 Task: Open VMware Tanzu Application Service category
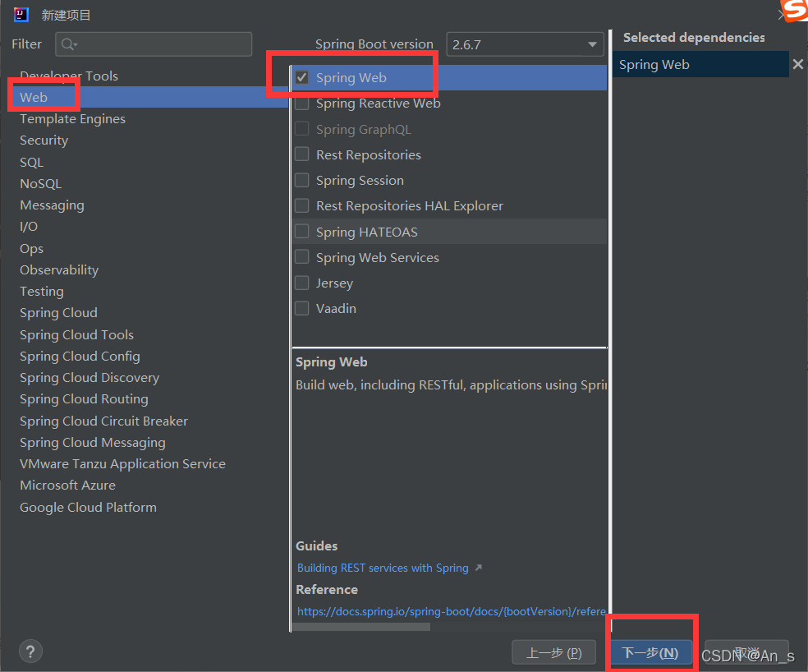pyautogui.click(x=122, y=463)
